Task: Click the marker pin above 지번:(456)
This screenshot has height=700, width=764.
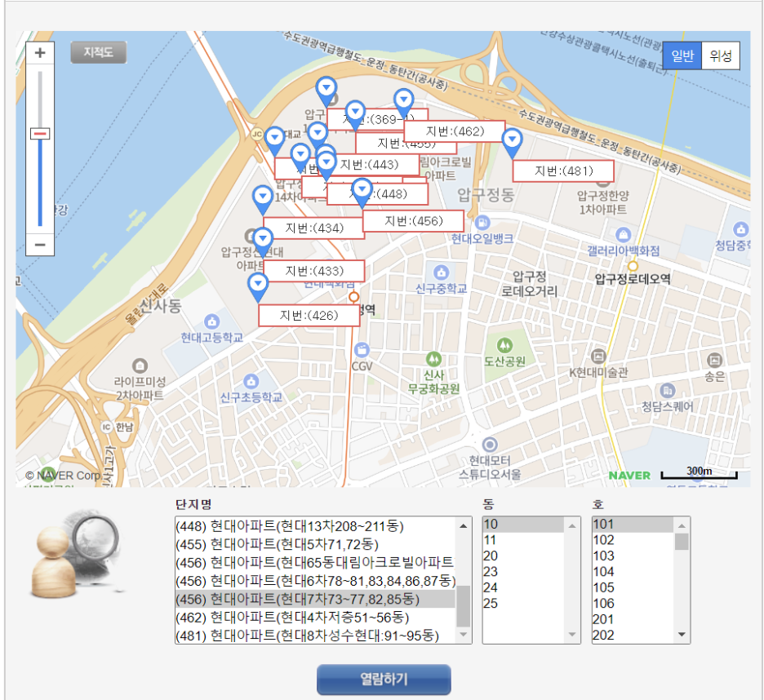Action: tap(362, 193)
